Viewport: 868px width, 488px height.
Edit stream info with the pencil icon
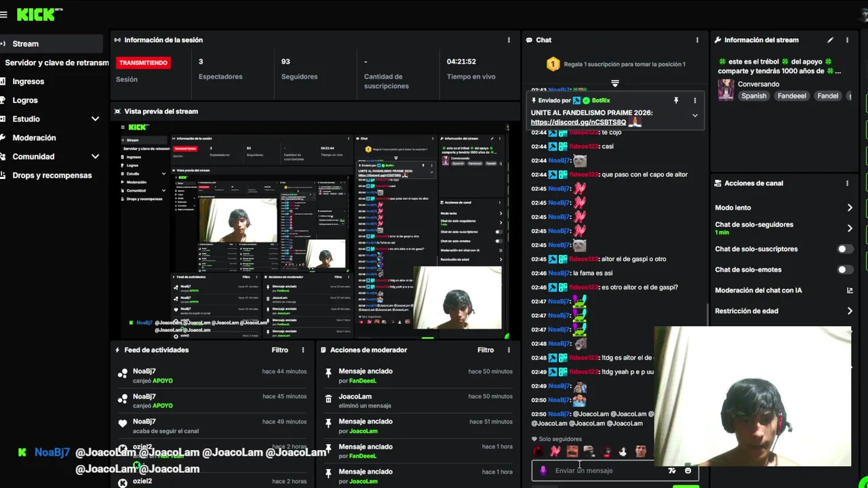click(830, 40)
